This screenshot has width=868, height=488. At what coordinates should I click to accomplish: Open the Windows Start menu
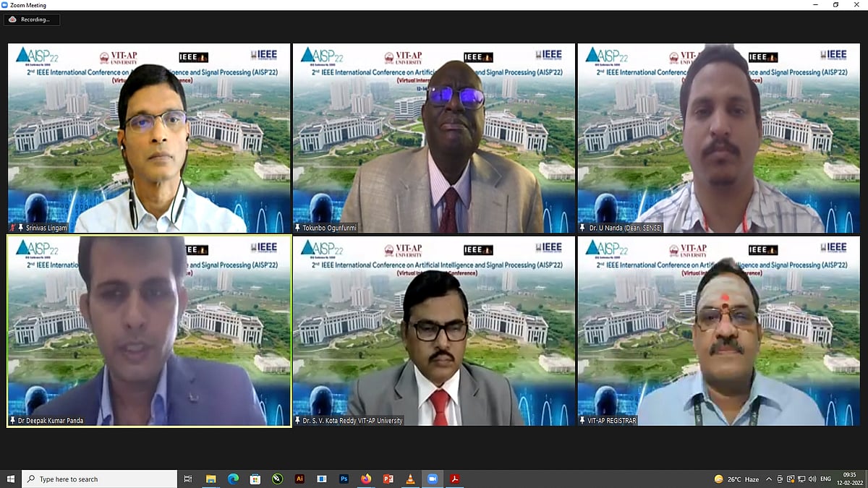[x=11, y=479]
